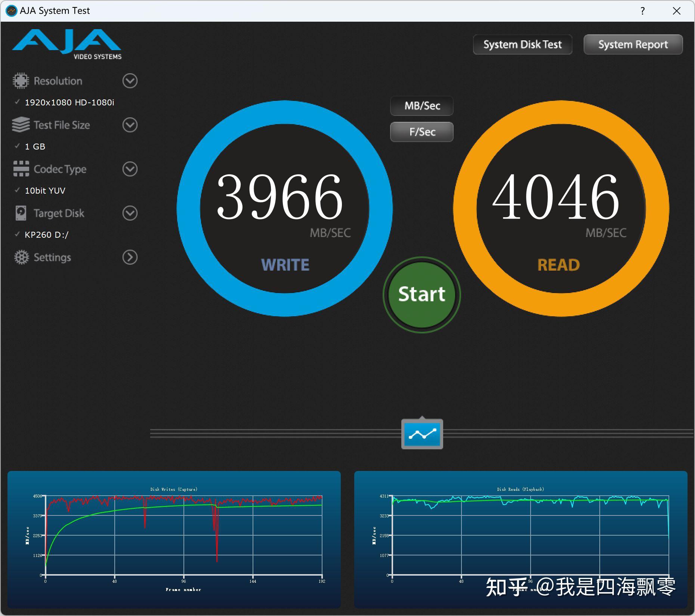Click the Resolution chip icon

(21, 81)
